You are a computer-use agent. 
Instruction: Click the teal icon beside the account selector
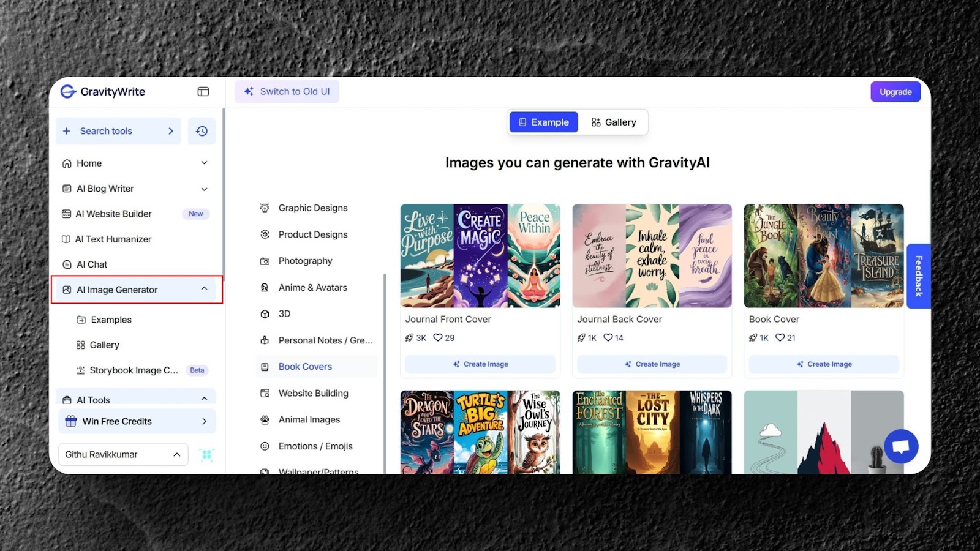point(207,455)
